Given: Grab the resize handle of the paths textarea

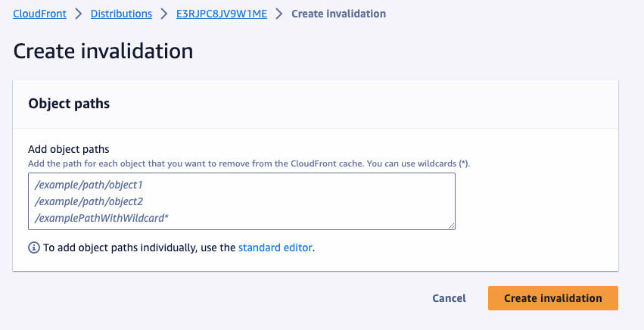Looking at the screenshot, I should tap(451, 226).
